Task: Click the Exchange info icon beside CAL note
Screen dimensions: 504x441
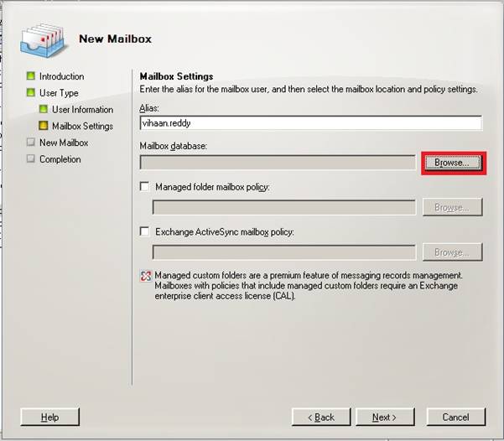Action: (x=146, y=276)
